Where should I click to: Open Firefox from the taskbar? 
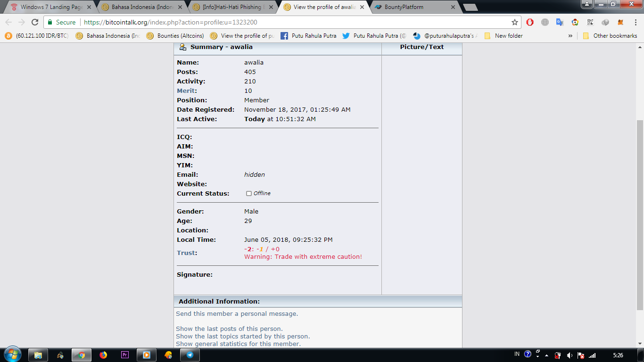(103, 355)
